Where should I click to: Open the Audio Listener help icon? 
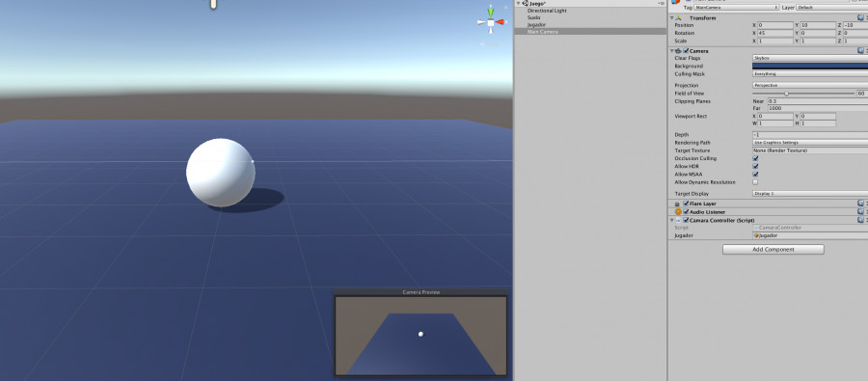860,211
